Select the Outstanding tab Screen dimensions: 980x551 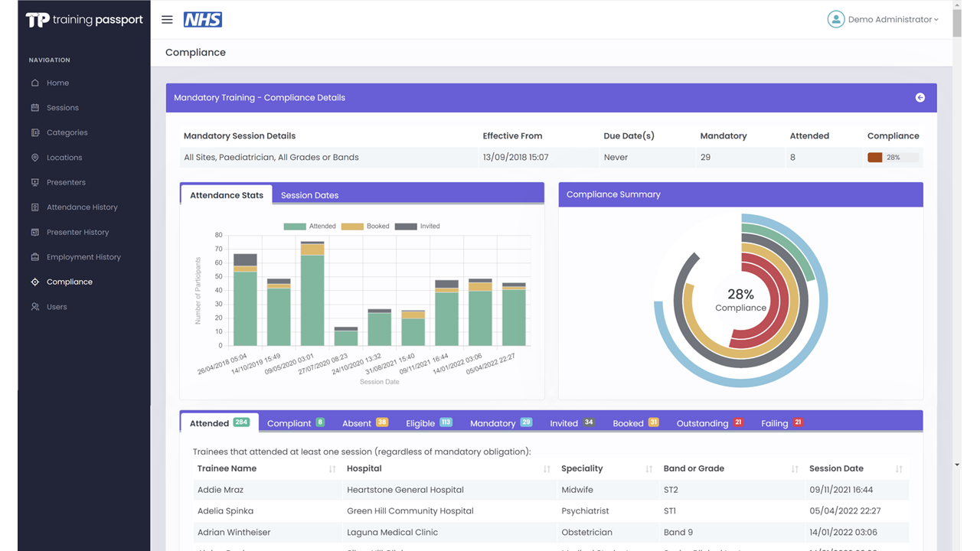tap(710, 423)
